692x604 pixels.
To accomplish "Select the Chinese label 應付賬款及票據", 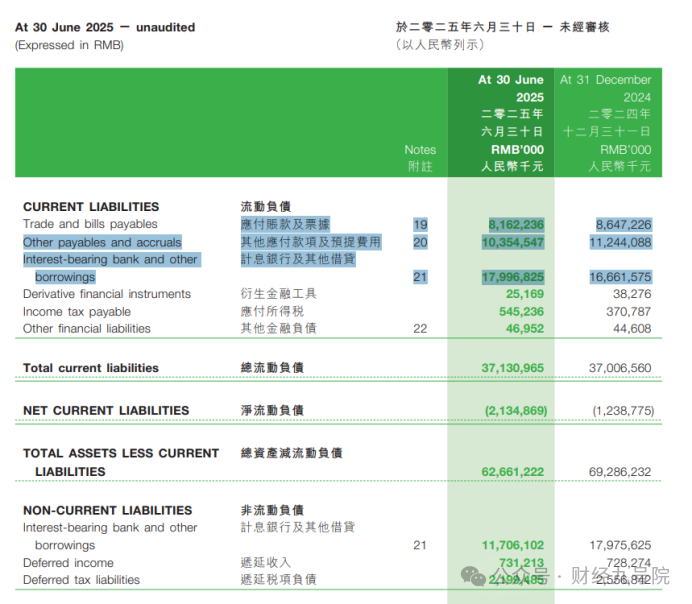I will [x=285, y=224].
